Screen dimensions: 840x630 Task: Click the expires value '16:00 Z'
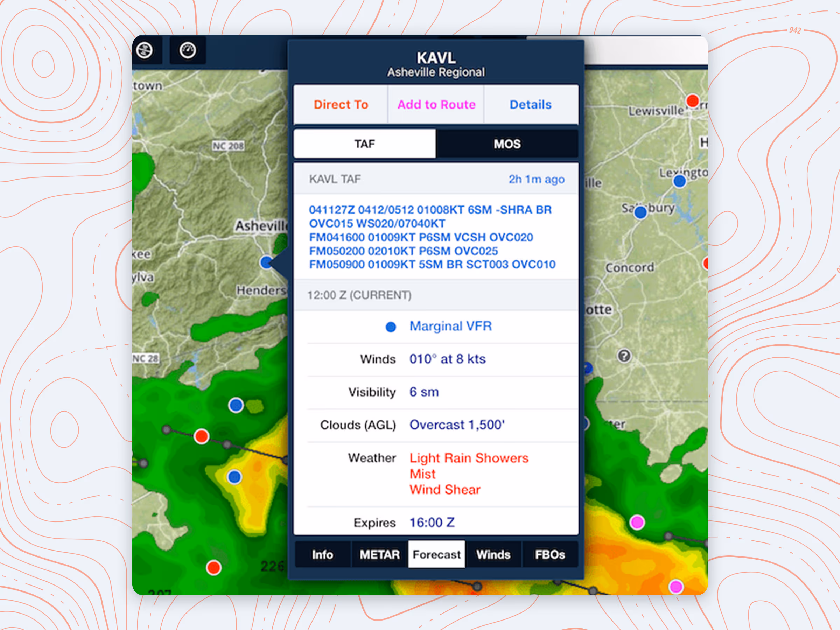click(x=432, y=523)
